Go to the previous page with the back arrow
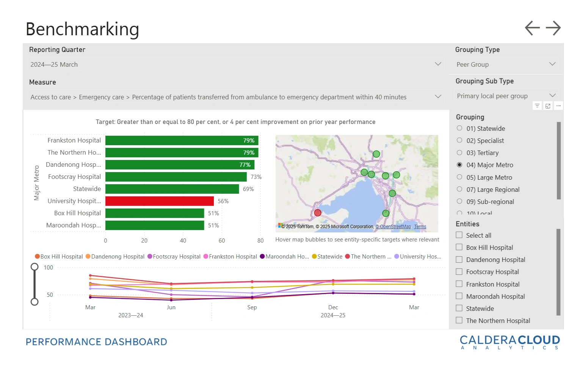Screen dimensions: 588x373 532,28
